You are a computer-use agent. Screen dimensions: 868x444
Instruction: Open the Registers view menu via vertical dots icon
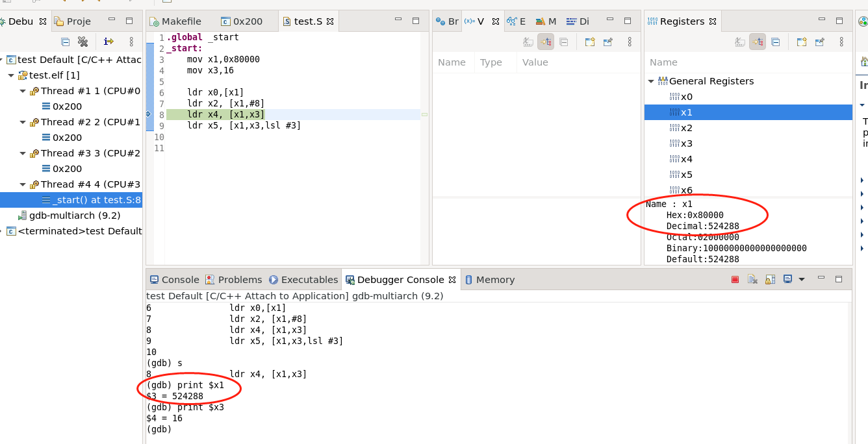pos(842,42)
